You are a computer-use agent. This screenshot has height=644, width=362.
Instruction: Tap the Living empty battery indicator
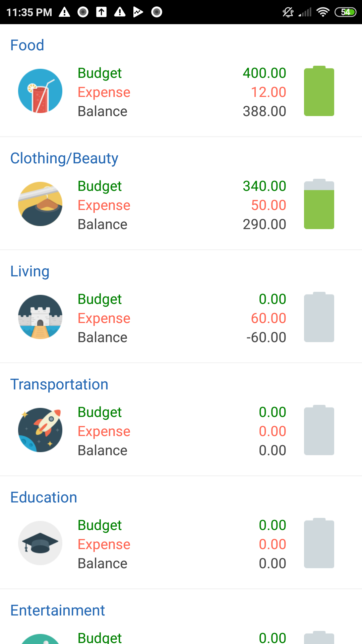pyautogui.click(x=319, y=317)
